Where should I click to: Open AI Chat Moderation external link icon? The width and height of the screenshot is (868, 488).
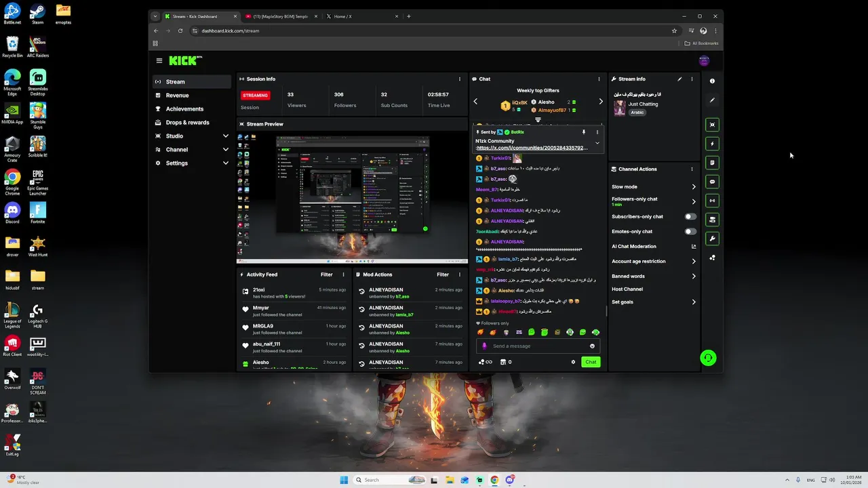(x=694, y=247)
